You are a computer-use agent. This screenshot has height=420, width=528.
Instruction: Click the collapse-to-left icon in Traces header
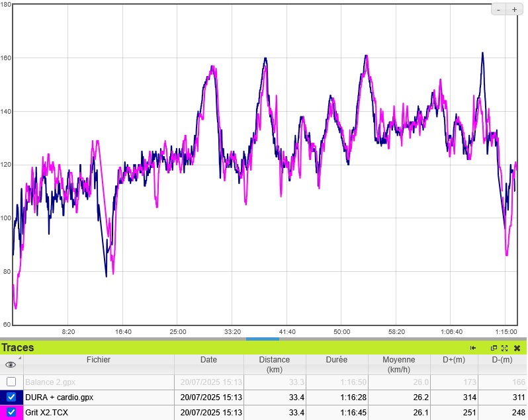(473, 348)
